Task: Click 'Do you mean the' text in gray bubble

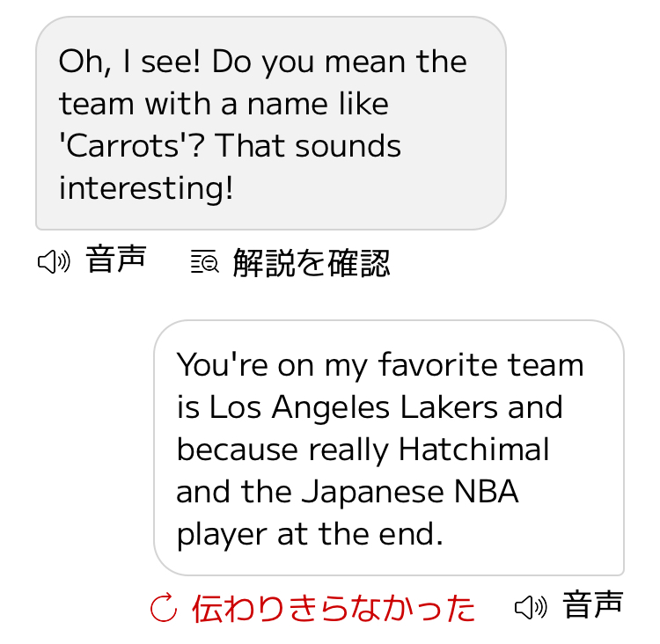Action: (x=340, y=62)
